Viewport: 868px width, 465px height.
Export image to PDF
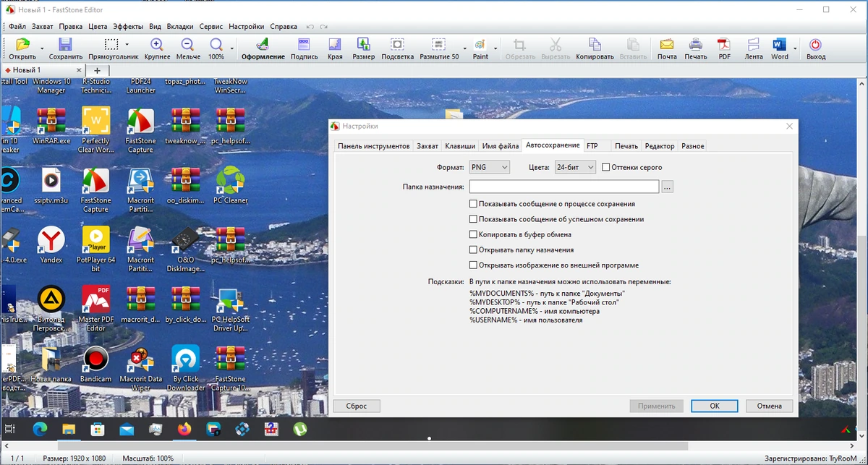pos(724,48)
